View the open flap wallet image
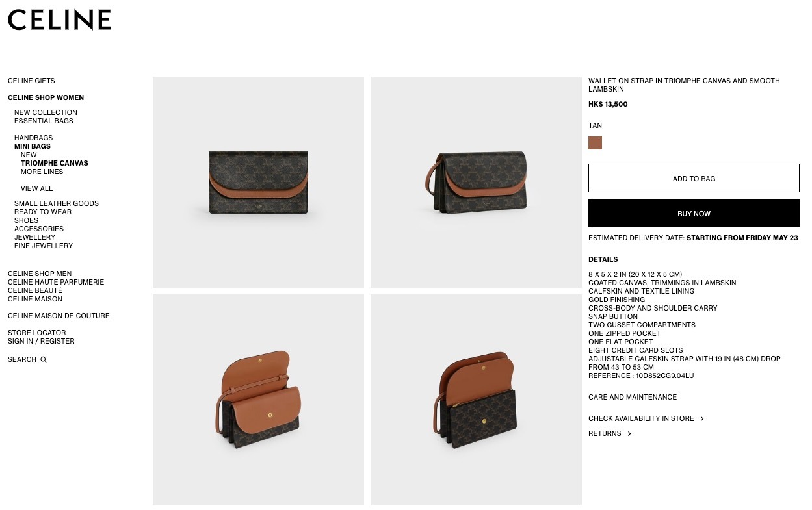812x510 pixels. click(258, 400)
